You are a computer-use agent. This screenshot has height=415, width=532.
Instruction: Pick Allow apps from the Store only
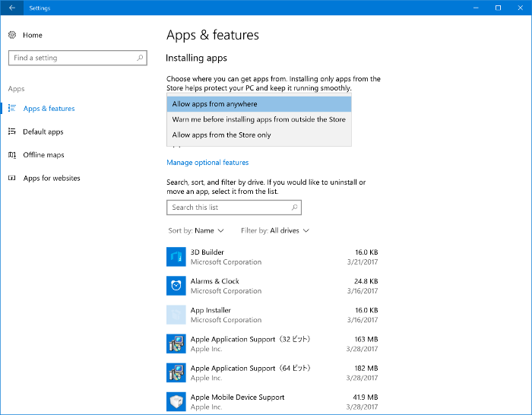click(259, 135)
